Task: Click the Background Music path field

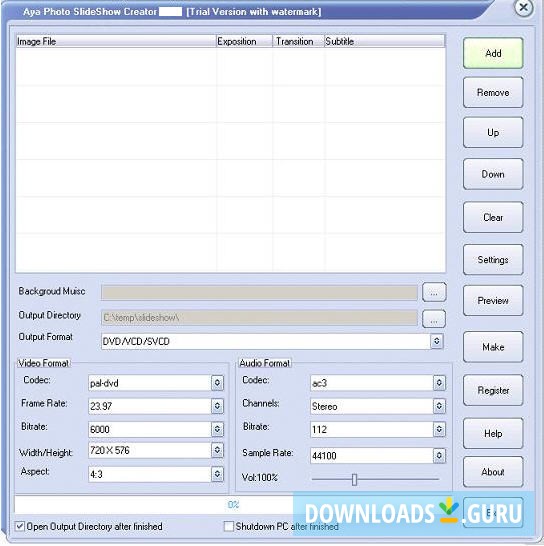Action: [x=259, y=292]
